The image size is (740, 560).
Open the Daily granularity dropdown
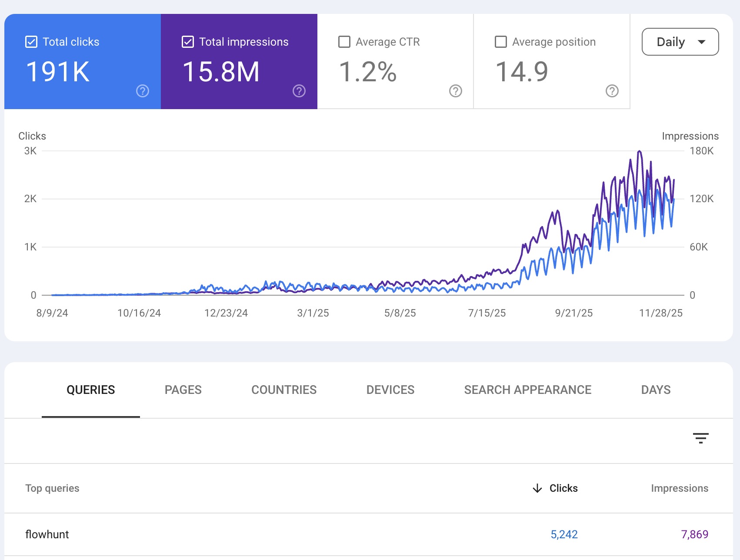(x=680, y=42)
